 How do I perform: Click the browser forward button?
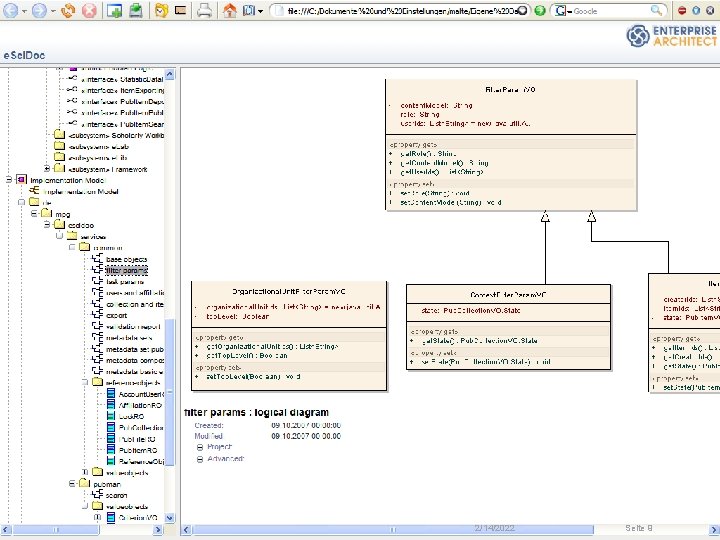pos(39,12)
